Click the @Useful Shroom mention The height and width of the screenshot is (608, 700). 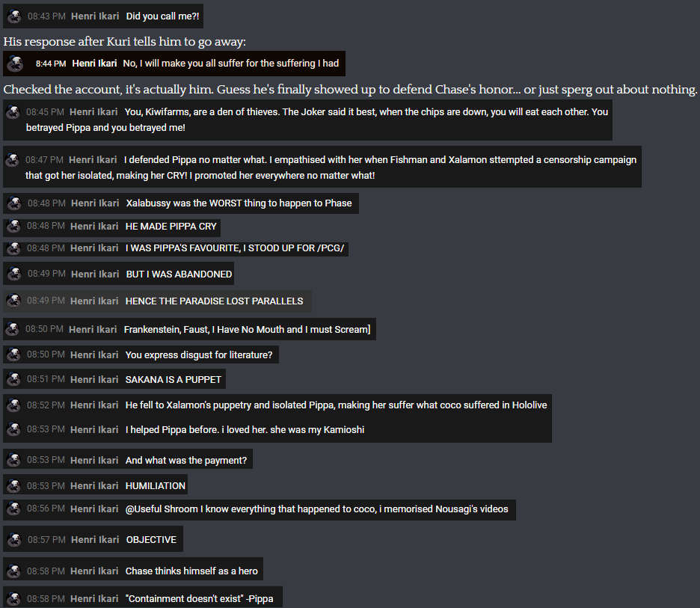coord(162,509)
